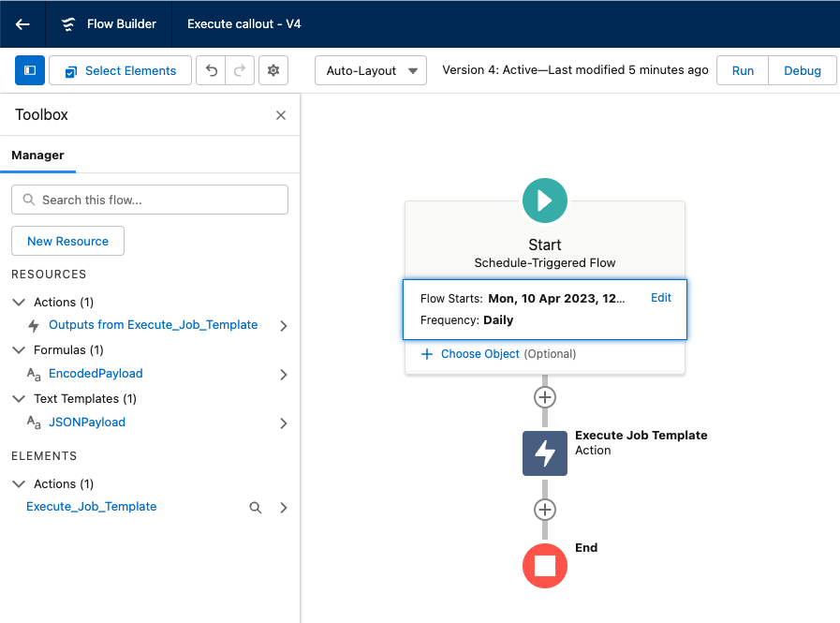Collapse the Formulas resource section
Viewport: 840px width, 623px height.
tap(20, 349)
